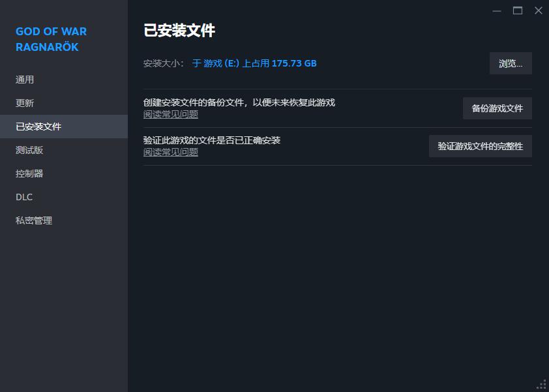The width and height of the screenshot is (549, 392).
Task: Close the properties window
Action: (539, 11)
